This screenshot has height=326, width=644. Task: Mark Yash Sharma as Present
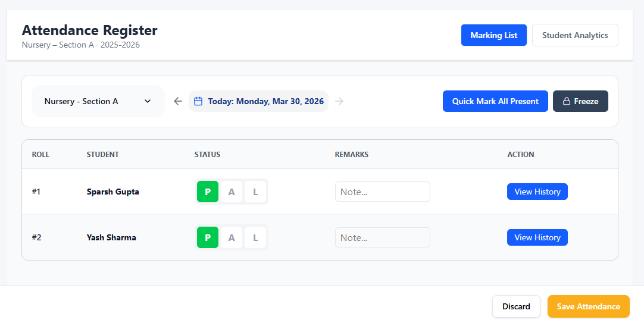pos(208,237)
